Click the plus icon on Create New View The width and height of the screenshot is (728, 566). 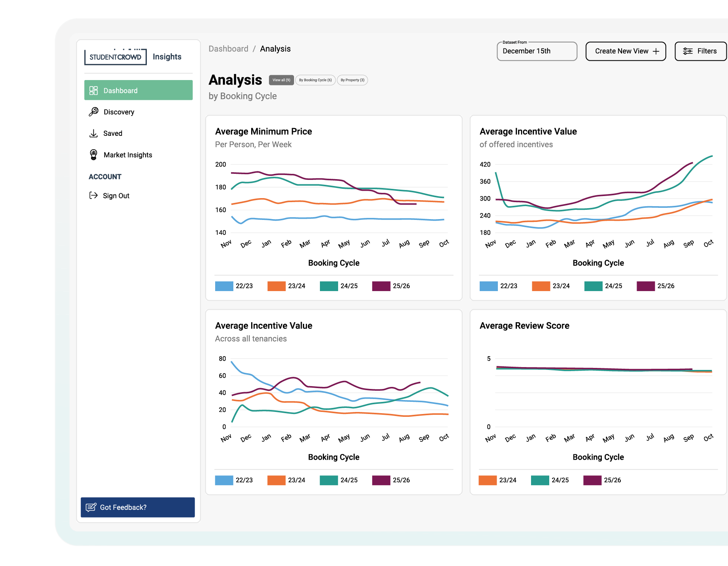coord(656,51)
